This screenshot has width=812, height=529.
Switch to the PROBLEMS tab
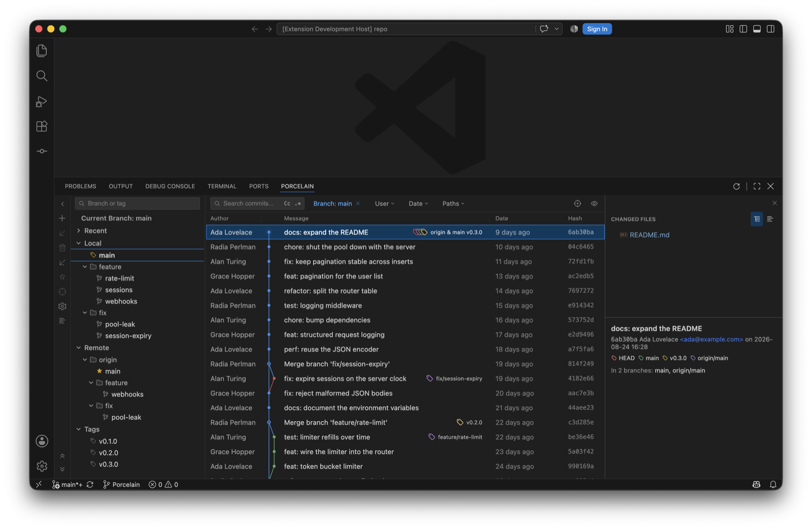[x=81, y=186]
